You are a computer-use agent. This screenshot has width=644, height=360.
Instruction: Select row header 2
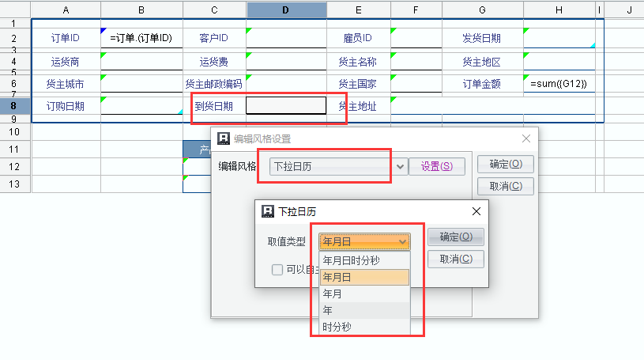[15, 38]
